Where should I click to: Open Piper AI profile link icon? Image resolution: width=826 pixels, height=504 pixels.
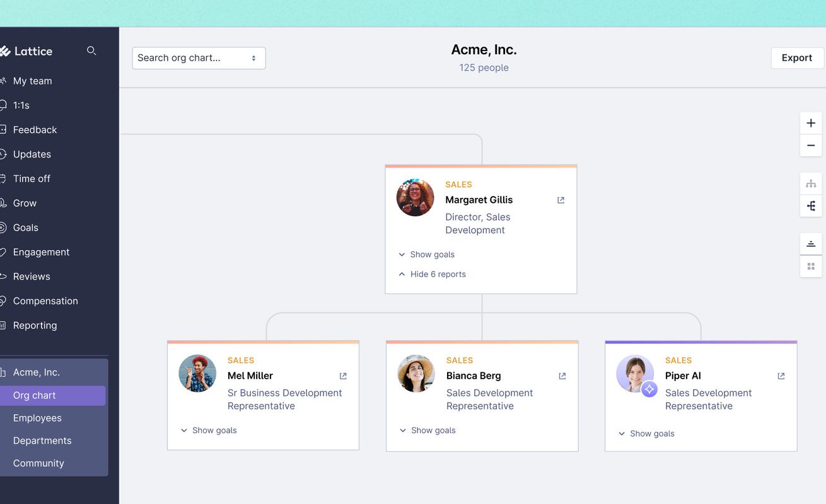click(x=781, y=376)
